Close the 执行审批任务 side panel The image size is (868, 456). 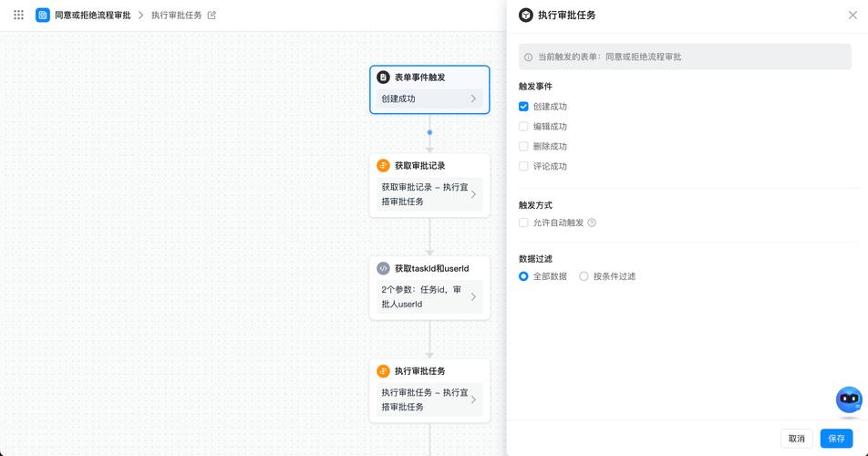click(852, 15)
